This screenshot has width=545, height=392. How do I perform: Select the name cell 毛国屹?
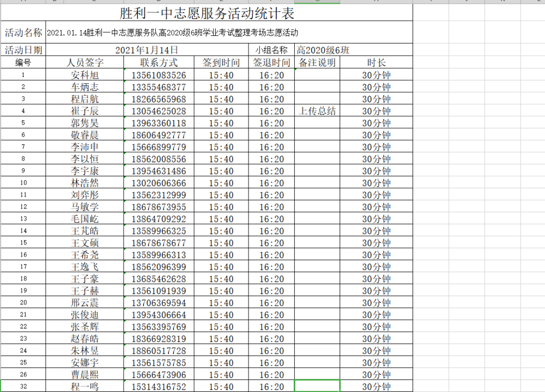[x=85, y=218]
